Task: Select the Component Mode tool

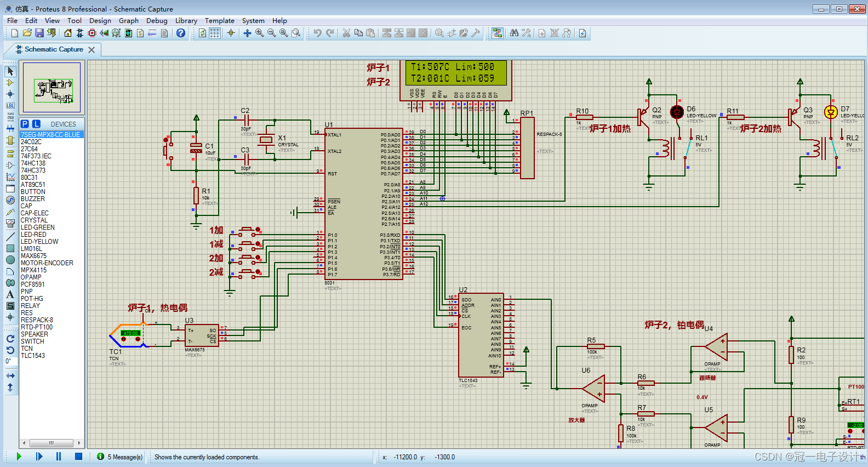Action: tap(10, 83)
